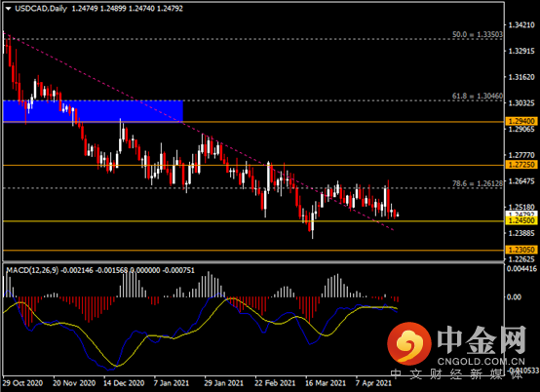Click the 29 Oct 2020 date marker
The height and width of the screenshot is (392, 540).
(22, 383)
